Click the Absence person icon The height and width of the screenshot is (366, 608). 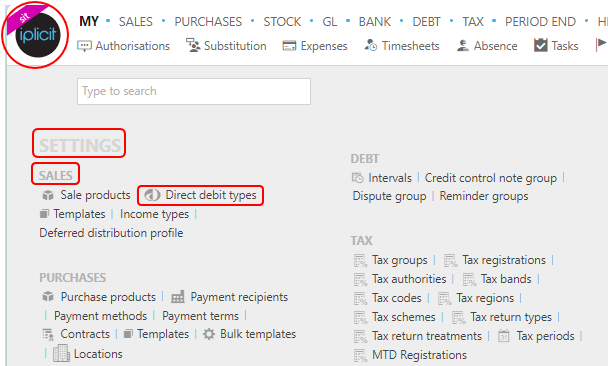coord(463,45)
